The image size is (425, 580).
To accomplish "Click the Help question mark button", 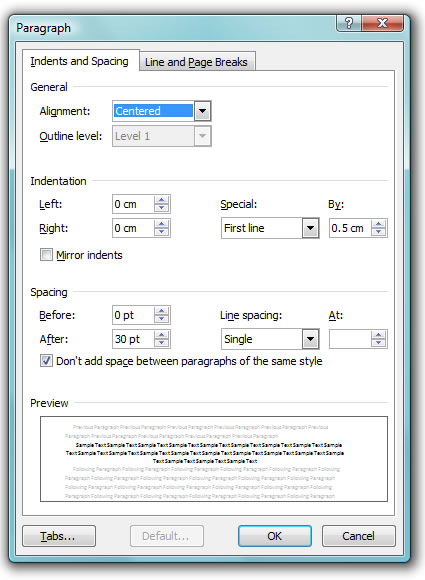I will (x=349, y=23).
